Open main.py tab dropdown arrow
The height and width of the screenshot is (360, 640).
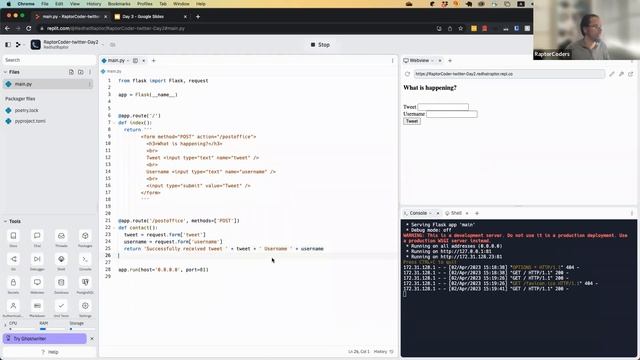[x=128, y=60]
